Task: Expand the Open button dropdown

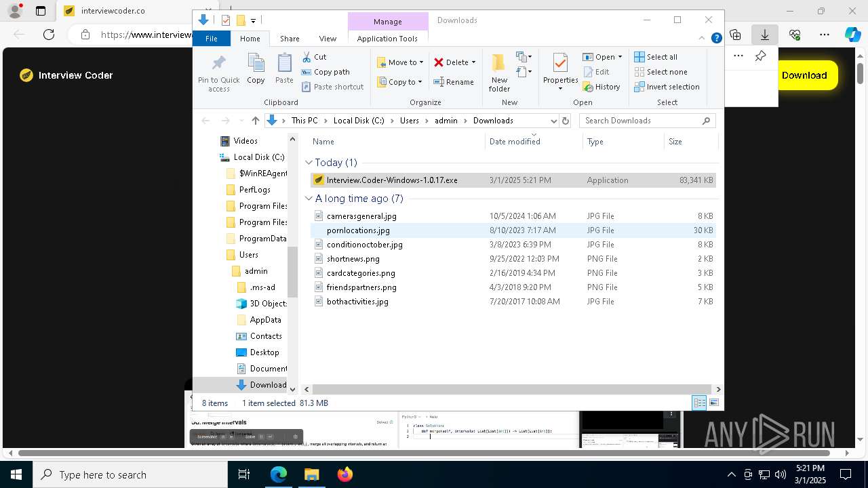Action: (620, 57)
